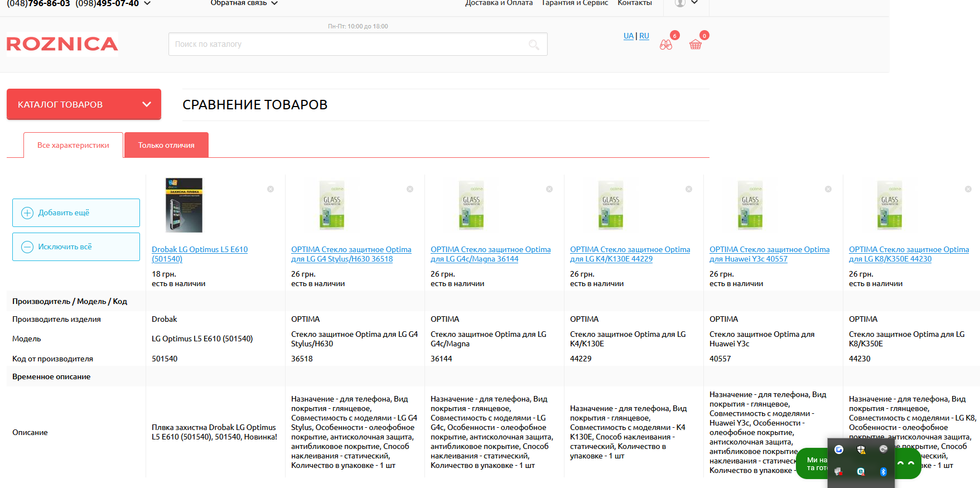Click the Временное описание section header
Screen dimensions: 980x488
coord(51,376)
